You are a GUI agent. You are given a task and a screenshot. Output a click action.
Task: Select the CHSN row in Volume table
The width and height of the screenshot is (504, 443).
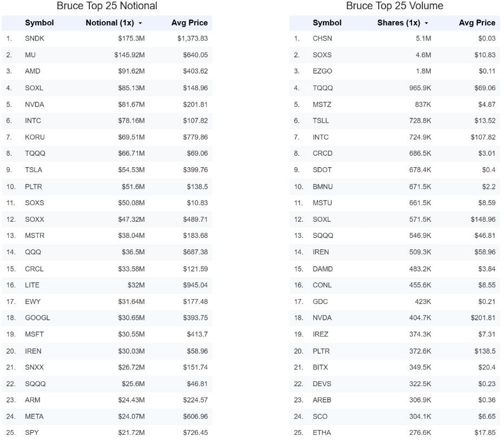pos(395,38)
